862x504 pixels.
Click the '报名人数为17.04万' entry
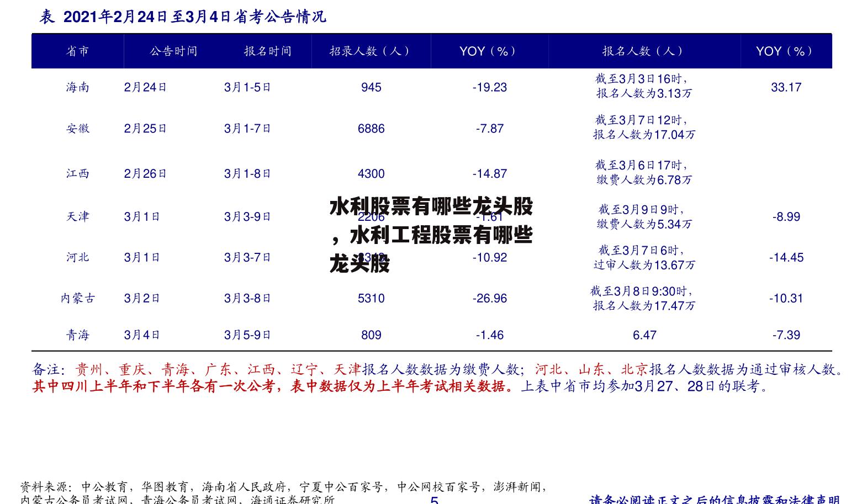644,135
